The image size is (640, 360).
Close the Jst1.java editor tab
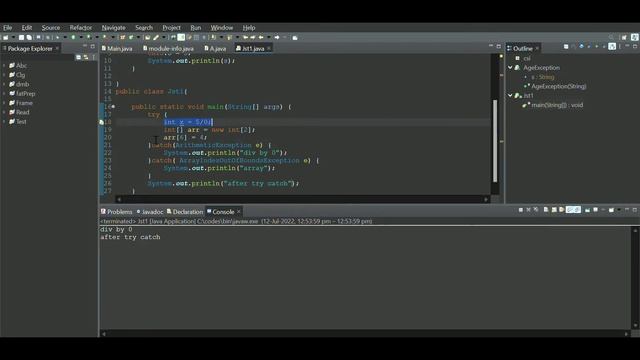tap(269, 48)
